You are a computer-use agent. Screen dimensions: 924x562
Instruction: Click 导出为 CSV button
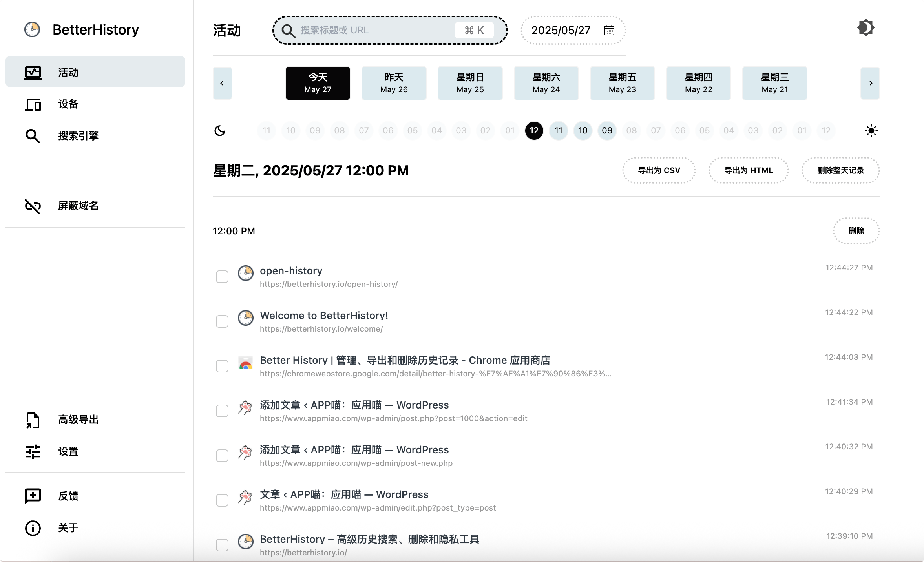[x=659, y=170]
